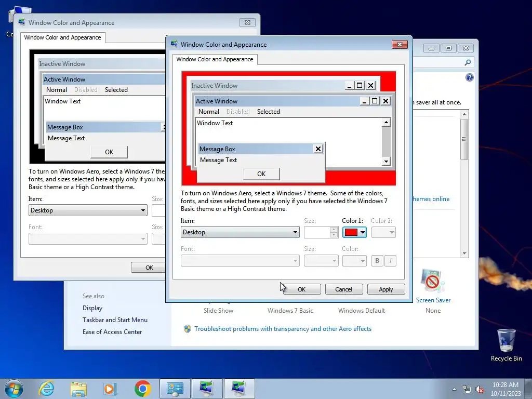
Task: Click the Inactive Window close X in preview
Action: tap(371, 86)
